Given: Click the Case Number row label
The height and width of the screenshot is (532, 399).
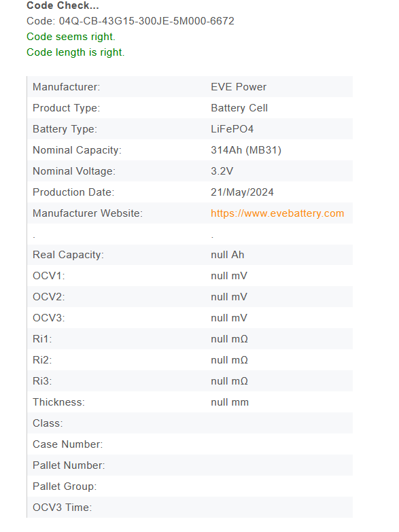Looking at the screenshot, I should [67, 444].
